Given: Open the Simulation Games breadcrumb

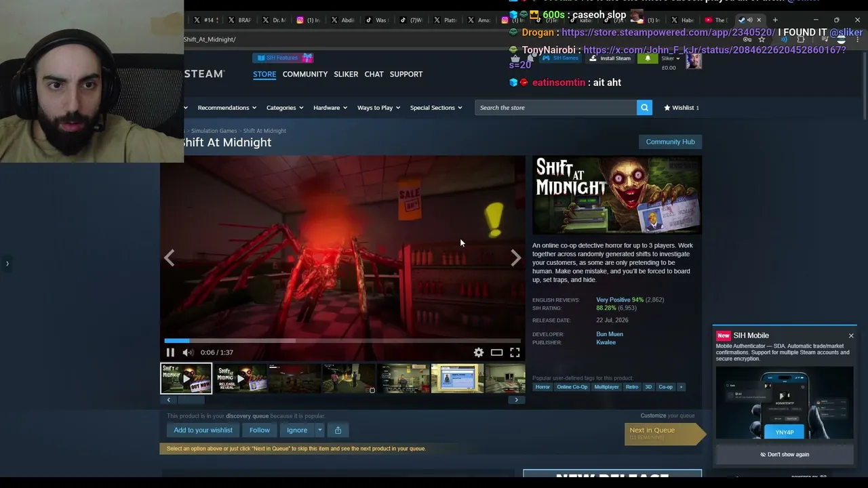Looking at the screenshot, I should 214,131.
